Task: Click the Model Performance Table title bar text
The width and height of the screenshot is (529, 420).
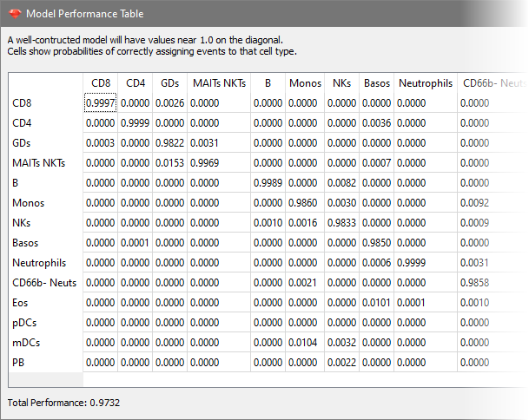Action: point(84,14)
